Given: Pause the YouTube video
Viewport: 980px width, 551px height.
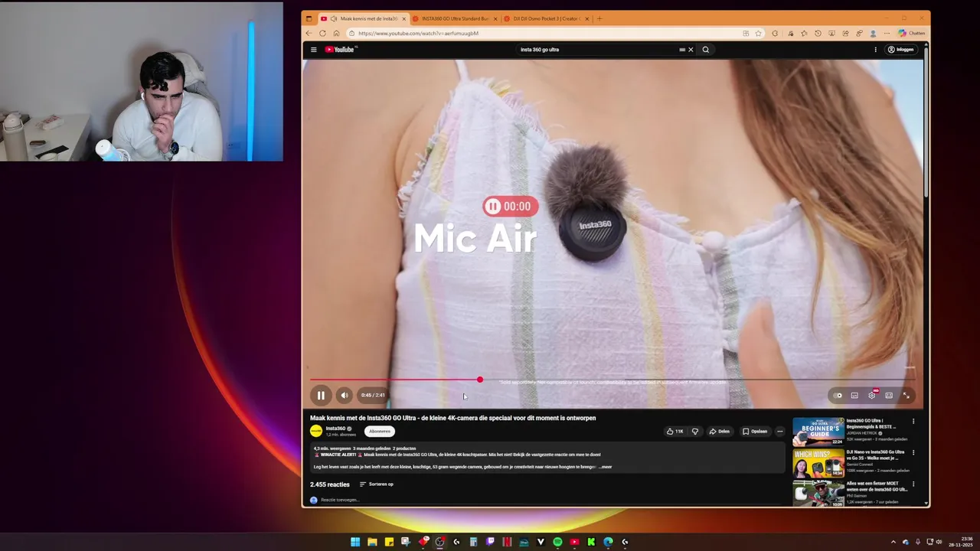Looking at the screenshot, I should pyautogui.click(x=321, y=396).
